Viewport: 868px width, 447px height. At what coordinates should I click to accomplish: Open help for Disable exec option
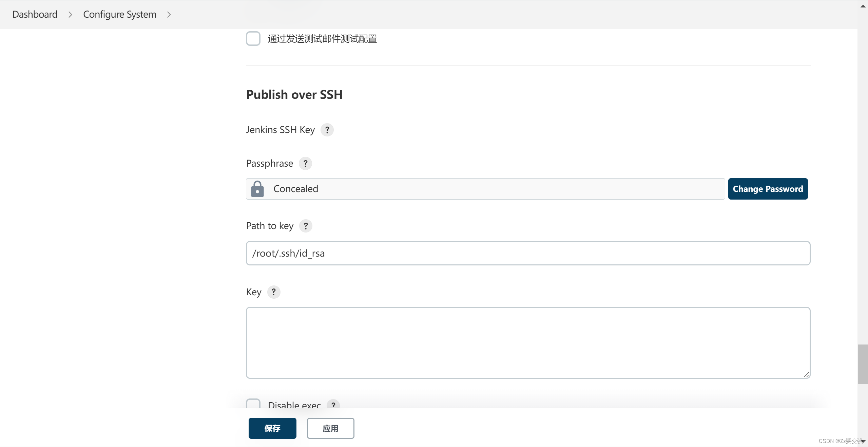(x=333, y=405)
